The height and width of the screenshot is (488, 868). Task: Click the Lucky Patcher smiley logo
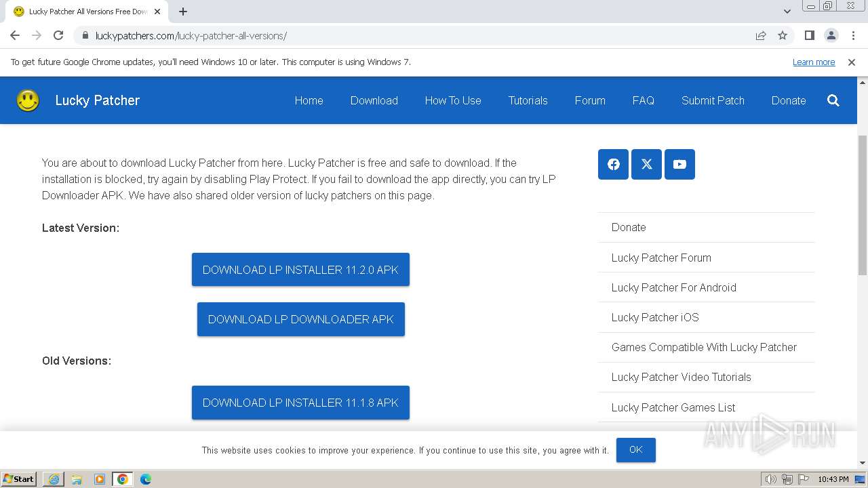[x=28, y=100]
